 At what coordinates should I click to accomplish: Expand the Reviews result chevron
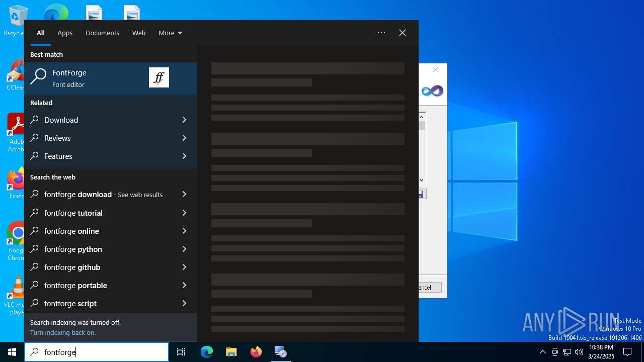tap(184, 138)
